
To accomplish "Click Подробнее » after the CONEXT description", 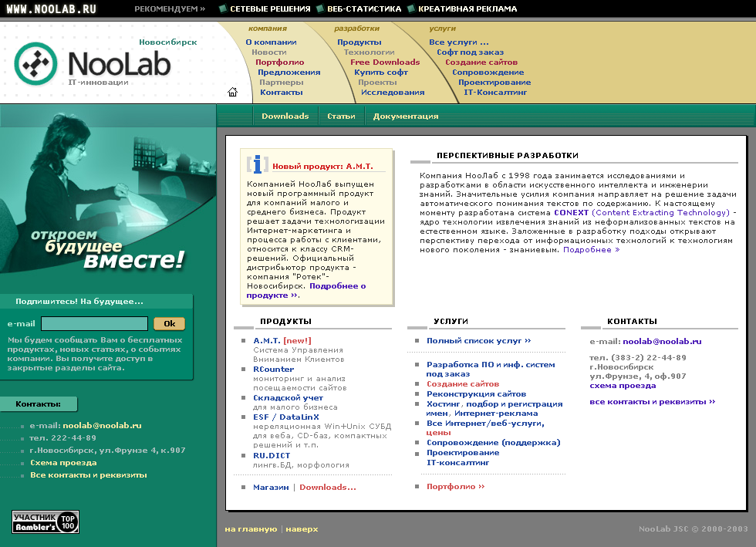I will [591, 249].
